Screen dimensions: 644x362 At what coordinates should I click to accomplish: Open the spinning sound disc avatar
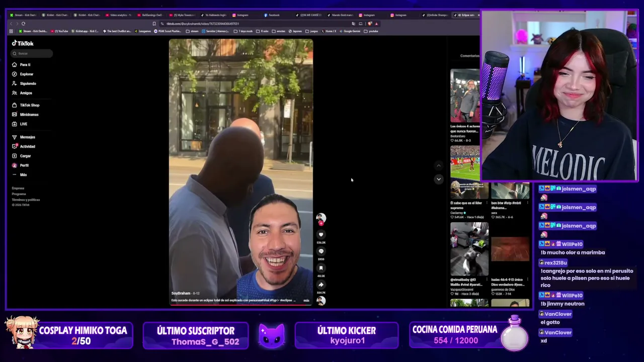(x=321, y=301)
